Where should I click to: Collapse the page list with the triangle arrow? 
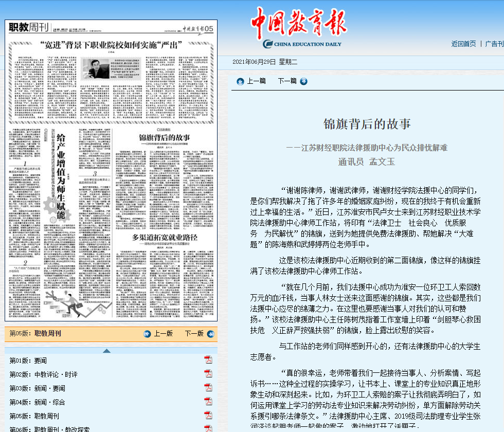pos(106,351)
